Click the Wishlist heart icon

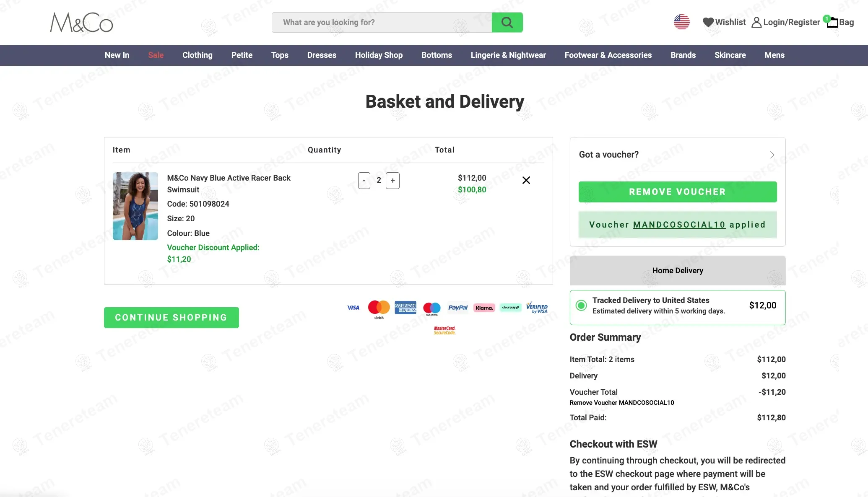tap(708, 22)
